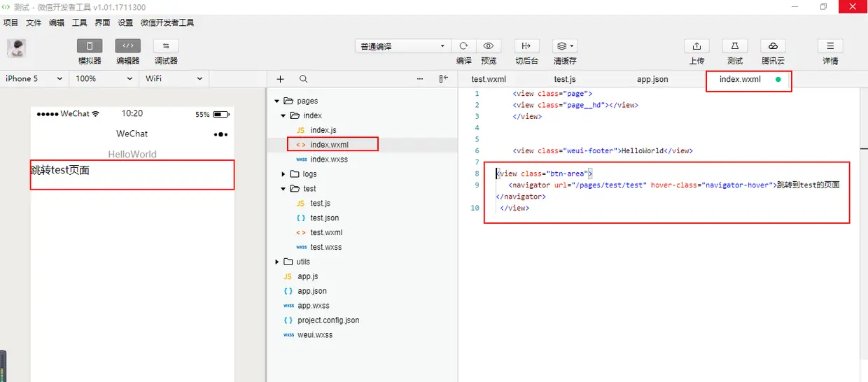Screen dimensions: 868x382
Task: Click 跳转test页面 link in simulator
Action: (60, 170)
